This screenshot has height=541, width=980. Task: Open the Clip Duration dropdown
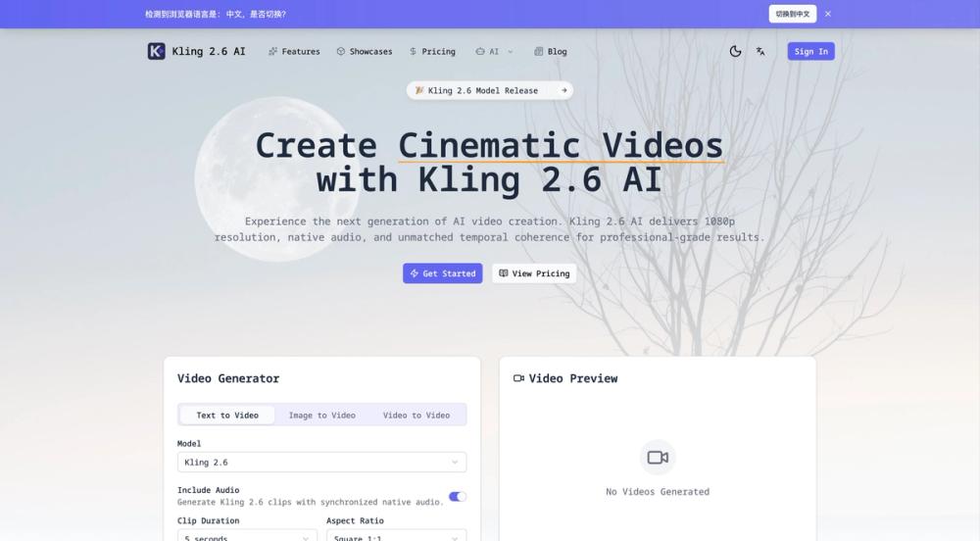[x=247, y=535]
